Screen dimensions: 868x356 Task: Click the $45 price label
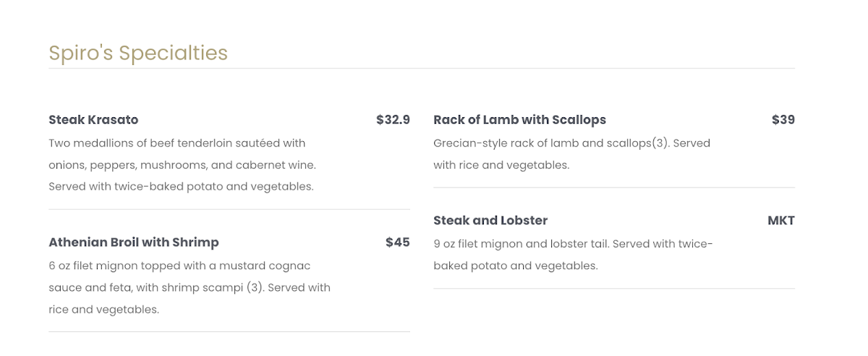pyautogui.click(x=397, y=242)
